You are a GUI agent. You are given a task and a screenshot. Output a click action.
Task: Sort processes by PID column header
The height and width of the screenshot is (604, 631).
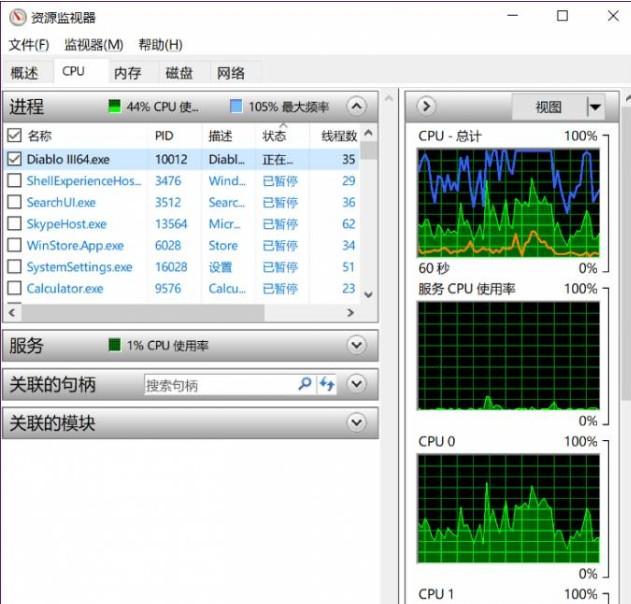165,135
